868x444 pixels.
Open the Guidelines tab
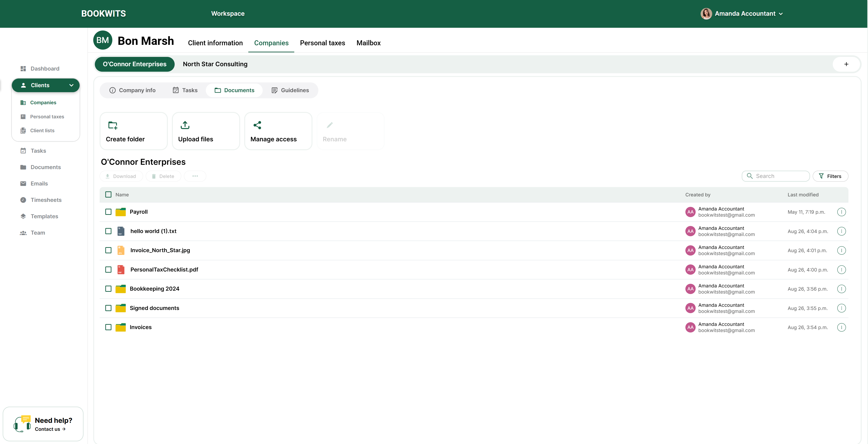point(290,90)
